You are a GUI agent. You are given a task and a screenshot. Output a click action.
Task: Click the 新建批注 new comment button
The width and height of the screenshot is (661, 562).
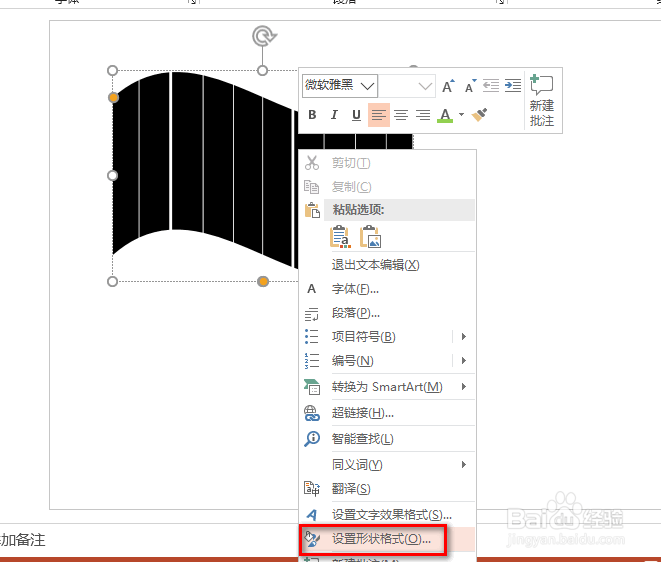(x=542, y=100)
